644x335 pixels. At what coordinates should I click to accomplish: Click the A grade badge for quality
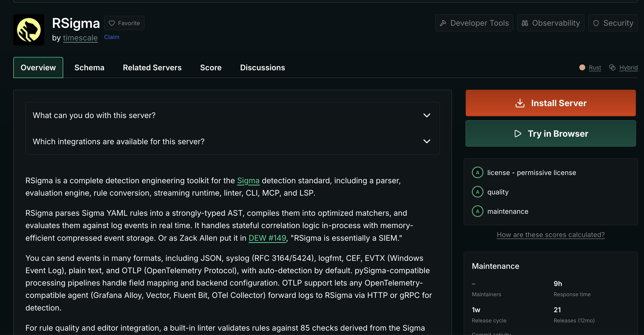click(x=477, y=192)
